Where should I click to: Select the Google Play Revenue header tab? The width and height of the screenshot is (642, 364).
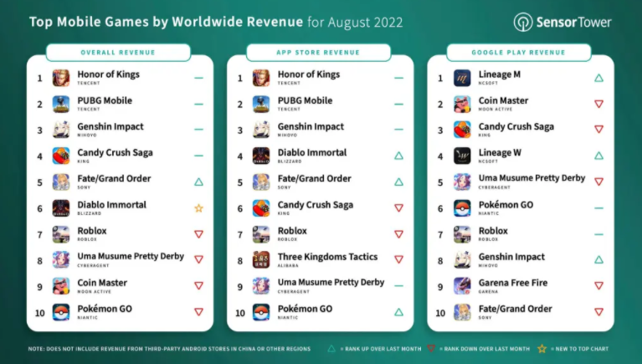click(x=519, y=53)
